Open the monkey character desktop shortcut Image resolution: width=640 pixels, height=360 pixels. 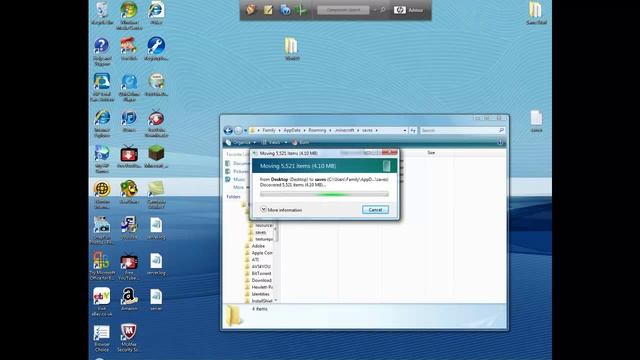[129, 192]
